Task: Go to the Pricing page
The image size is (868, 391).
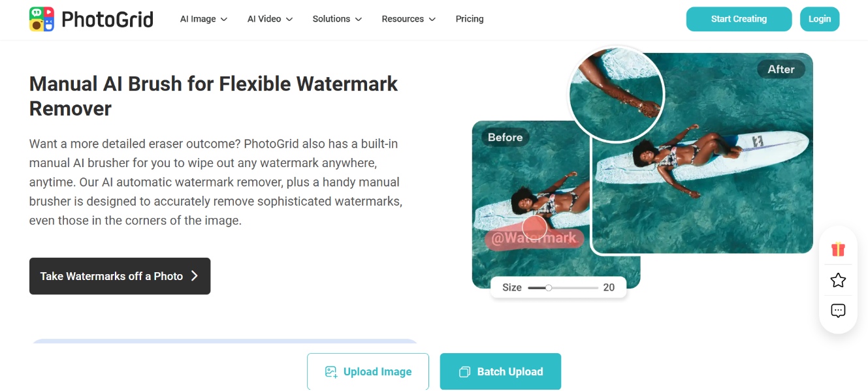Action: pos(470,19)
